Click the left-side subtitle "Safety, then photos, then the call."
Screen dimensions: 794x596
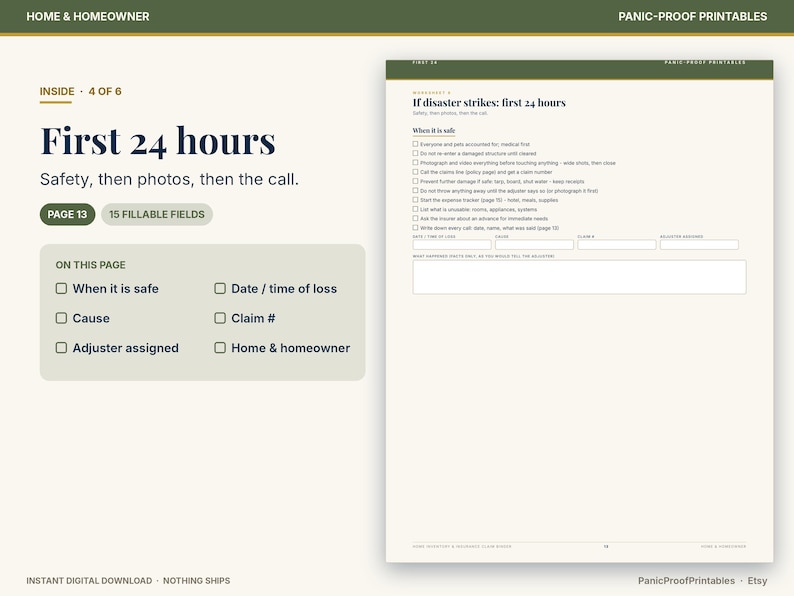pyautogui.click(x=169, y=179)
